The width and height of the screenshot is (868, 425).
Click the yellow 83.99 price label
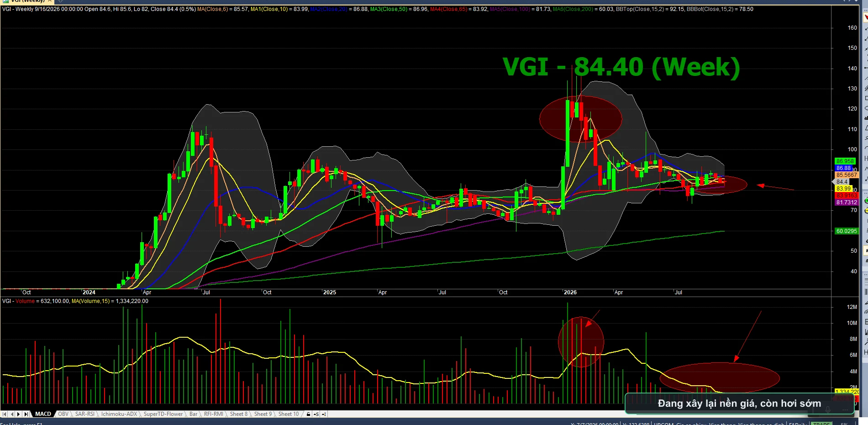tap(843, 189)
